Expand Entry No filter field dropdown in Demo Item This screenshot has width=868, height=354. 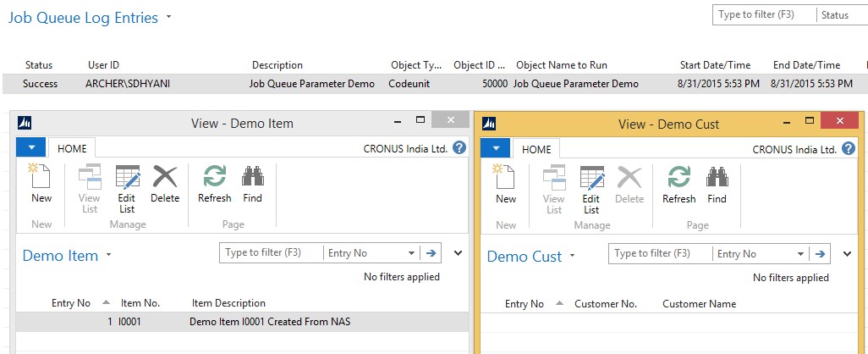point(411,253)
